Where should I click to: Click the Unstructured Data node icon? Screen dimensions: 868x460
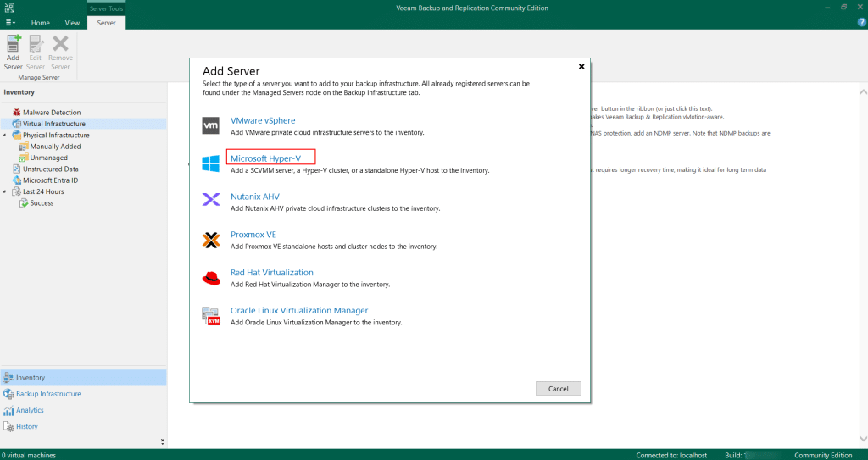point(17,169)
